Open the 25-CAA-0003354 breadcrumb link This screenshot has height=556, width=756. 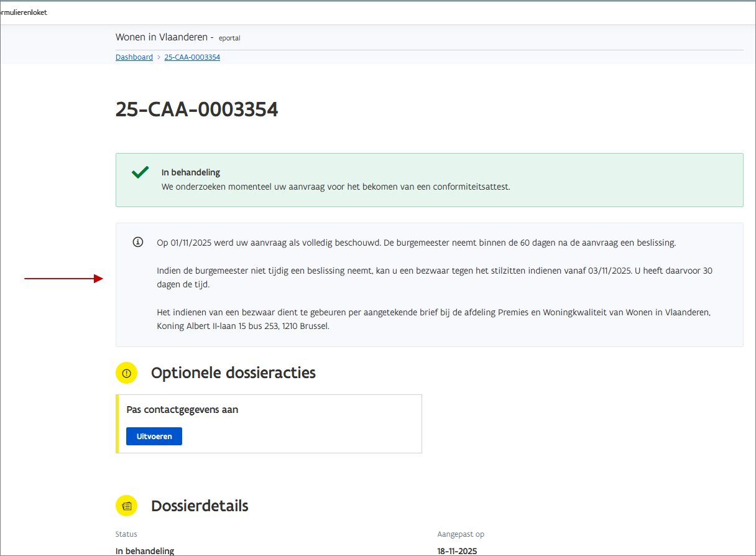pos(192,57)
